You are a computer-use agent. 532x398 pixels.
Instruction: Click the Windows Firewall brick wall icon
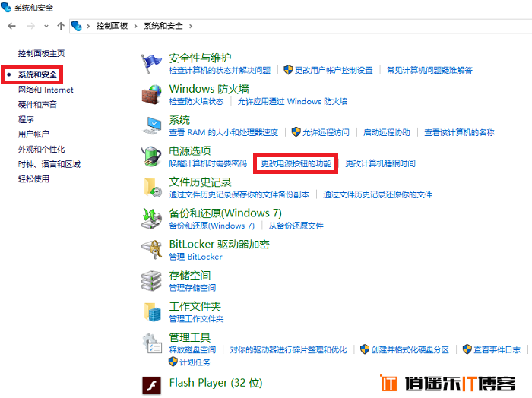[151, 95]
